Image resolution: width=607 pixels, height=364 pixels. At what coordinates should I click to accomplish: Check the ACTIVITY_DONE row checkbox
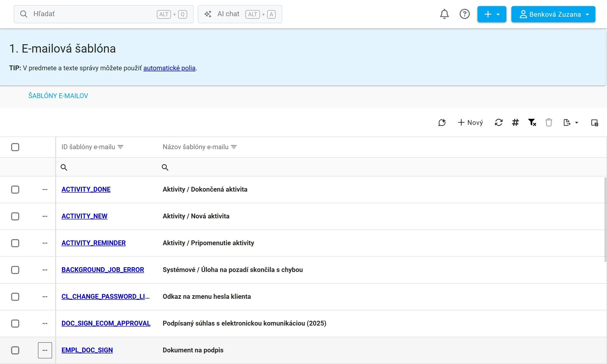pos(15,190)
